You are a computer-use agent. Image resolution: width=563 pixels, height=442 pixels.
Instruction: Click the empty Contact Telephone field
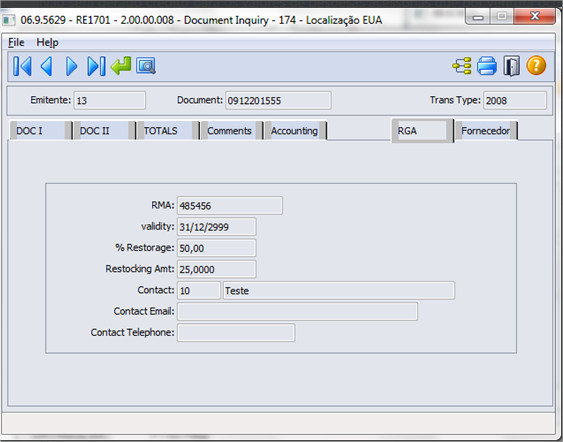[x=236, y=333]
